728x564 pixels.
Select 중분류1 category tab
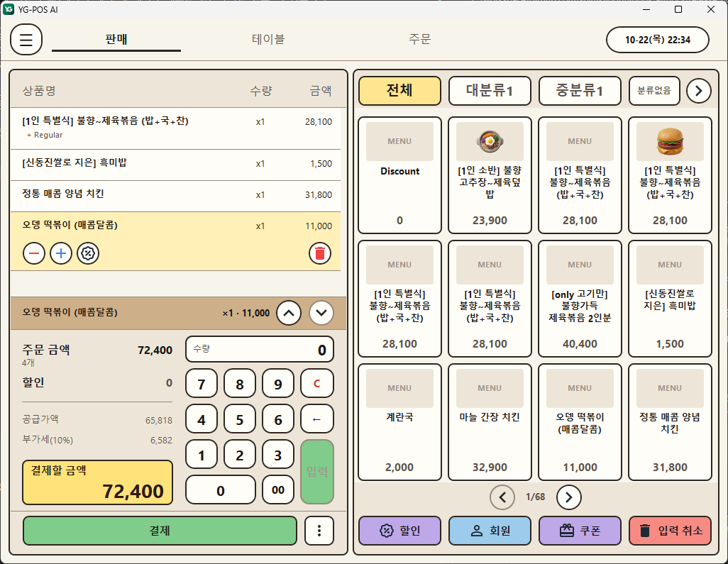tap(580, 91)
